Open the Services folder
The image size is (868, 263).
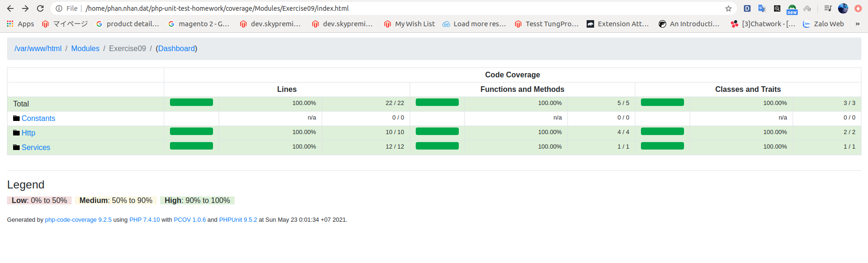(36, 148)
